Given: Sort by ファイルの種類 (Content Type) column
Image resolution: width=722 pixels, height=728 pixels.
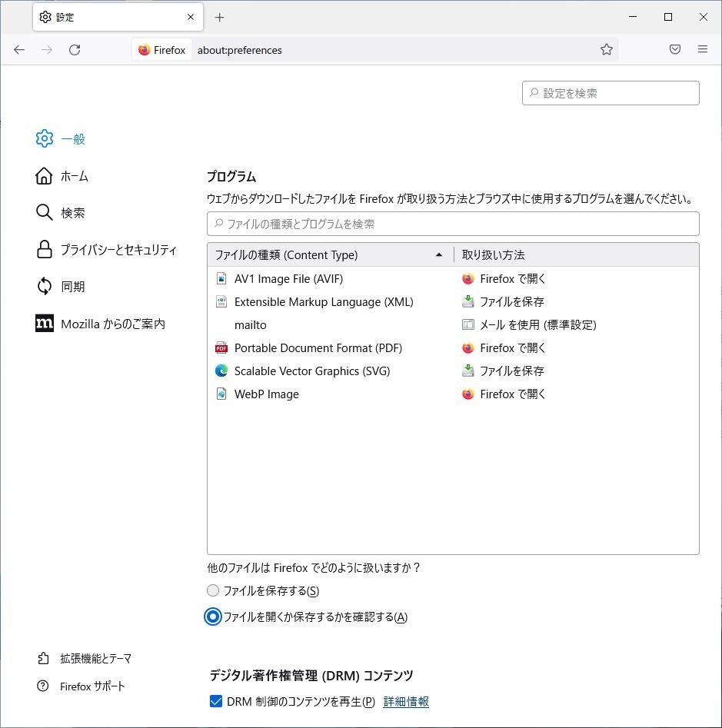Looking at the screenshot, I should tap(330, 255).
